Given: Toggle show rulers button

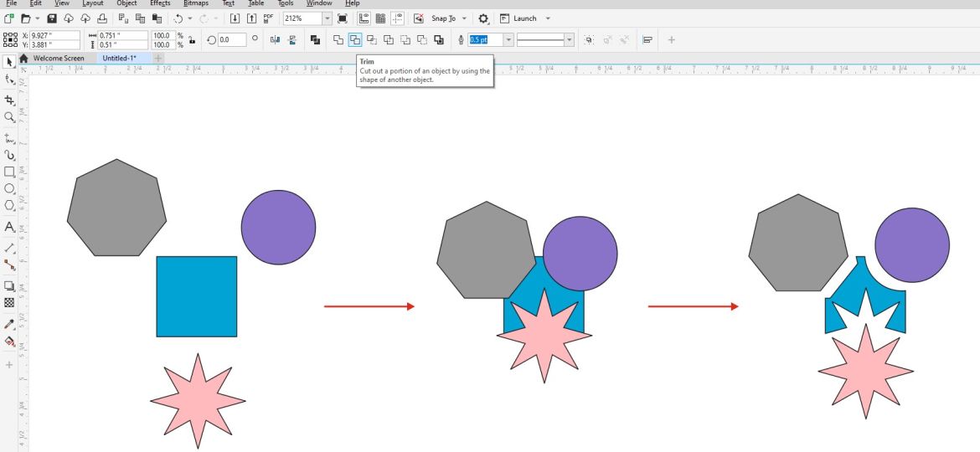Looking at the screenshot, I should pyautogui.click(x=364, y=18).
